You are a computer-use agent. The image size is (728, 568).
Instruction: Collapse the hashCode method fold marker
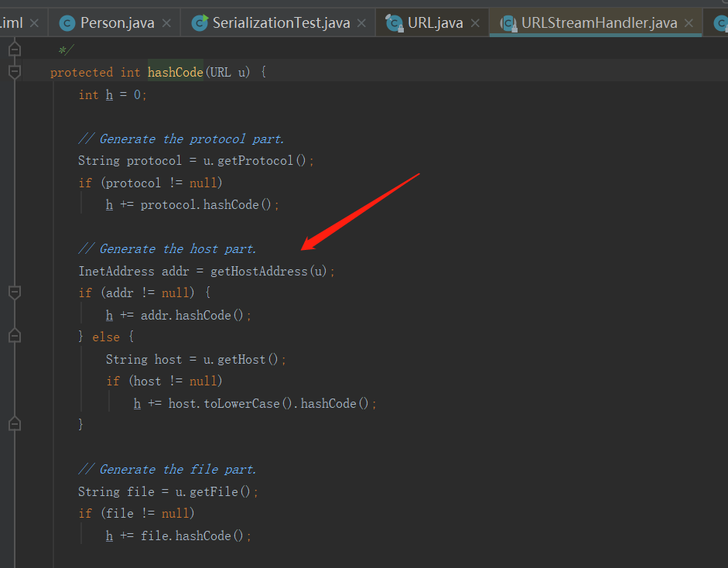pos(14,72)
